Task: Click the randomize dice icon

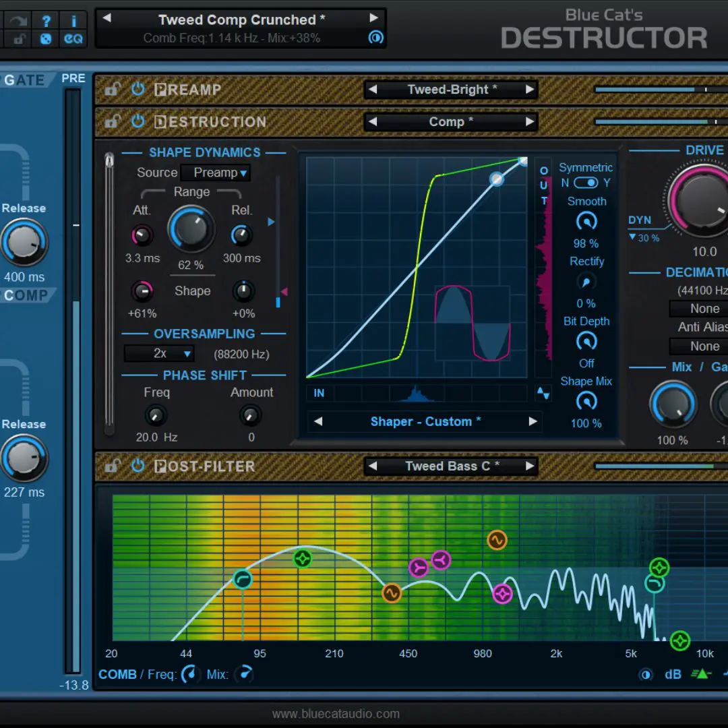Action: 46,39
